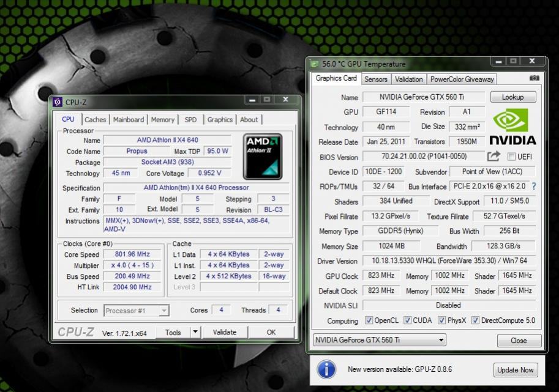Click the Bus Interface question mark help icon
Viewport: 559px width, 392px height.
534,186
